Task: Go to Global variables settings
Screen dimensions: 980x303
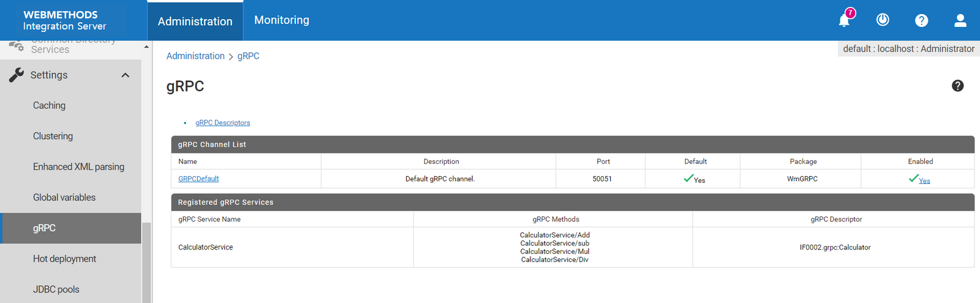Action: click(64, 198)
